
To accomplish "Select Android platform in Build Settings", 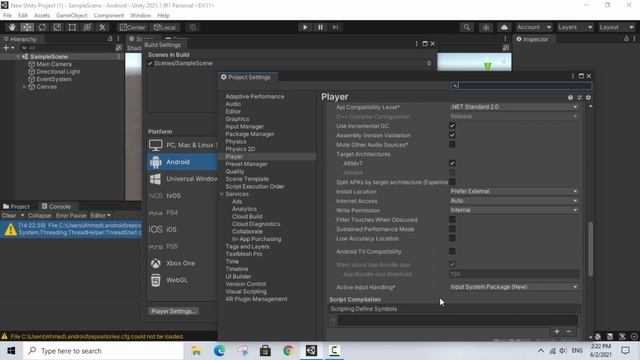I will [182, 162].
